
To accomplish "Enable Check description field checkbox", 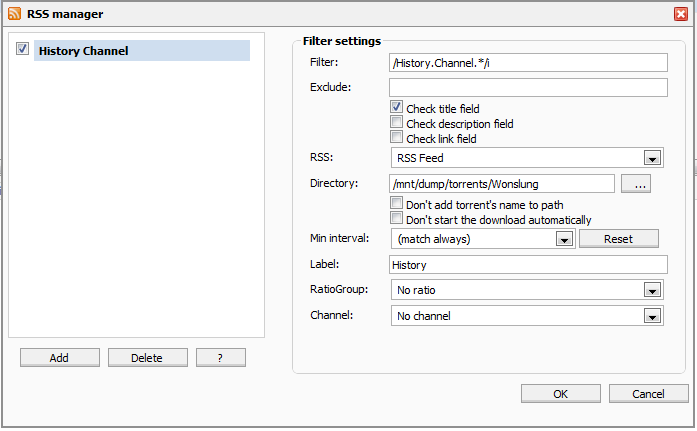I will pos(396,123).
